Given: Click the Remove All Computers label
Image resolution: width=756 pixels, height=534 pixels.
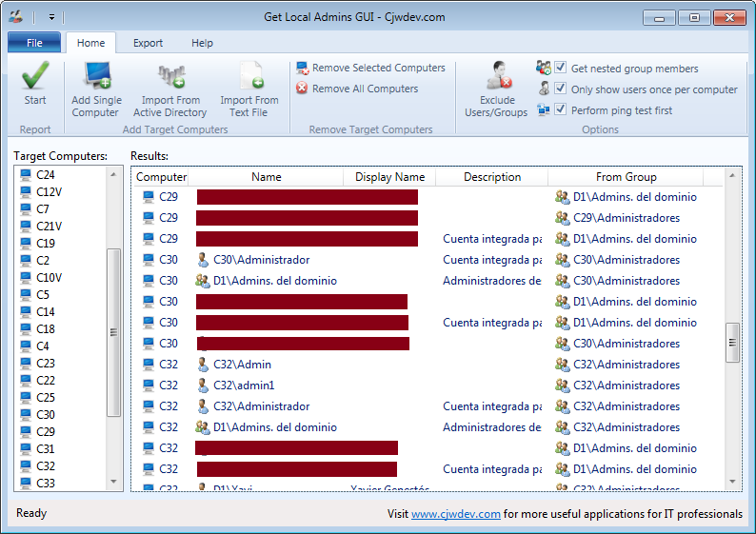Looking at the screenshot, I should [x=365, y=89].
